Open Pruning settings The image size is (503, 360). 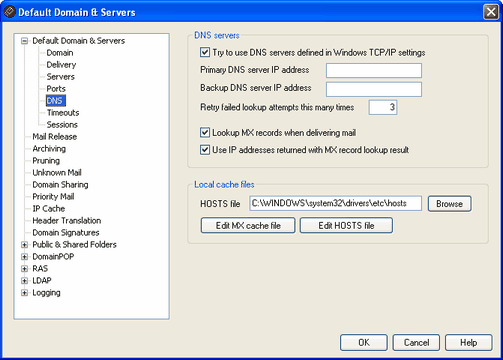(x=46, y=161)
